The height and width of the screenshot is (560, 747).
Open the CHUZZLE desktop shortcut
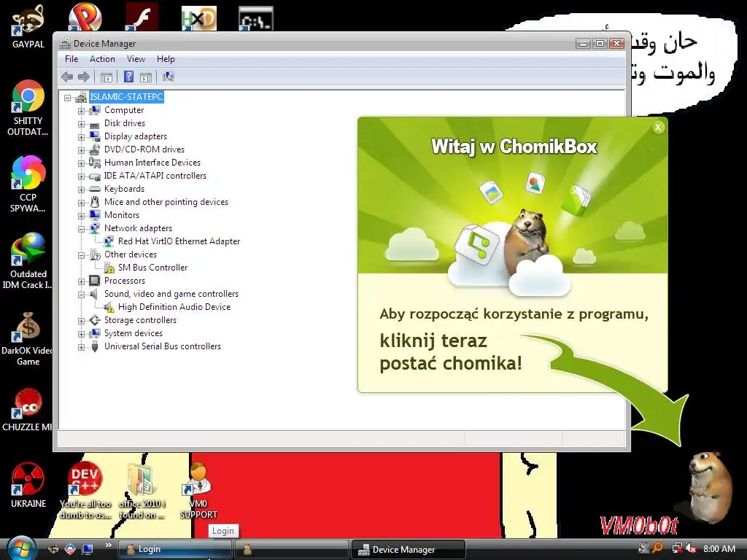click(x=28, y=410)
